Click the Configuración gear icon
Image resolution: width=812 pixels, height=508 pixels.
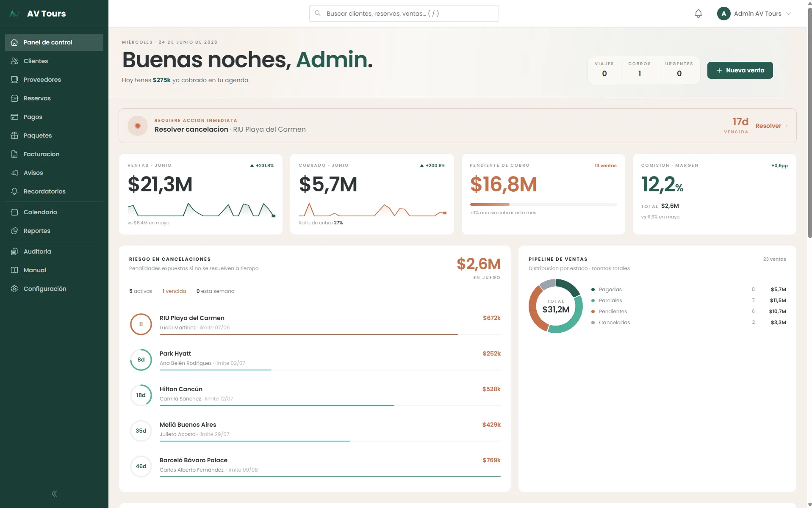[14, 289]
